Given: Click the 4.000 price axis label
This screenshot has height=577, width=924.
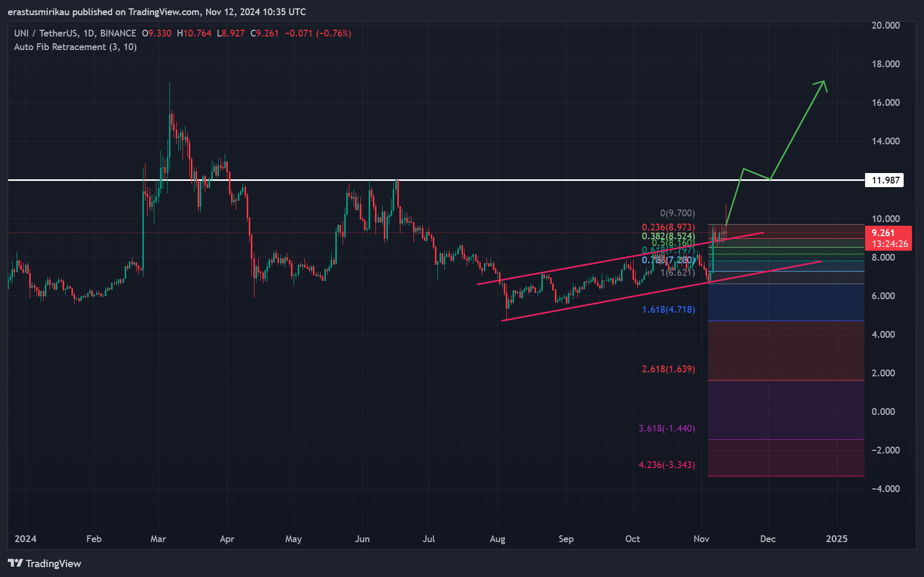Looking at the screenshot, I should coord(883,335).
